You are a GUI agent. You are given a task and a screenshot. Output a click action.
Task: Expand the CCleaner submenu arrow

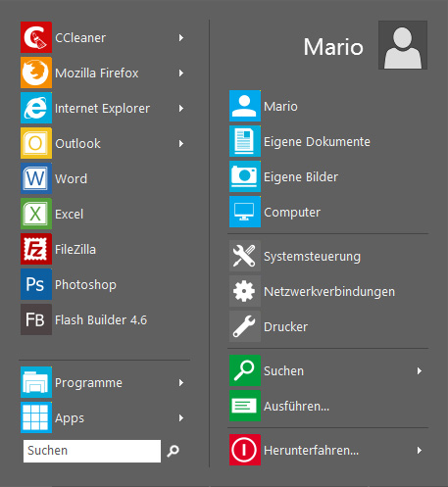click(181, 38)
